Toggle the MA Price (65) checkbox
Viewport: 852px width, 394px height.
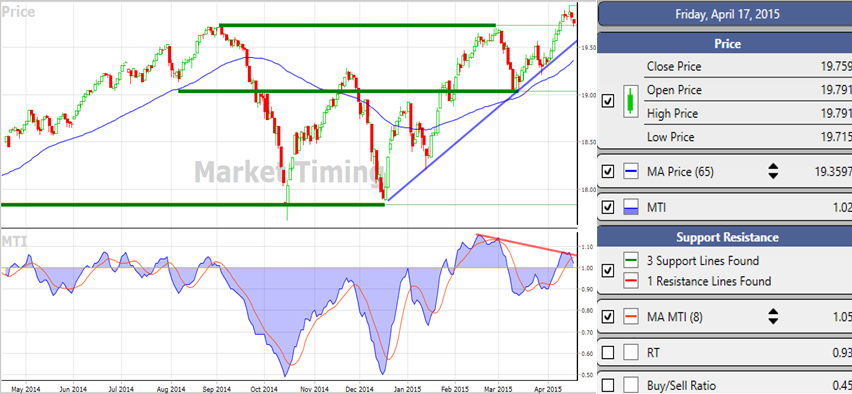pyautogui.click(x=609, y=172)
